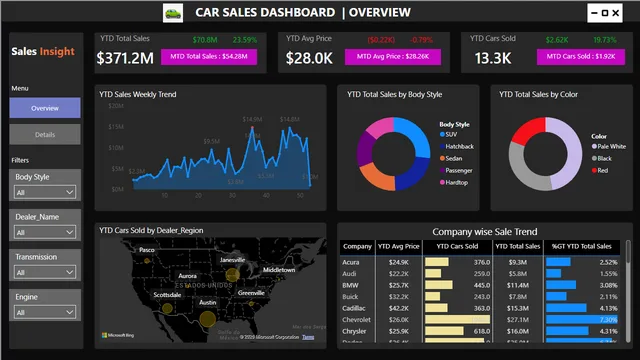Sort by %GT YTD Total Sales header
The image size is (640, 360).
coord(582,247)
